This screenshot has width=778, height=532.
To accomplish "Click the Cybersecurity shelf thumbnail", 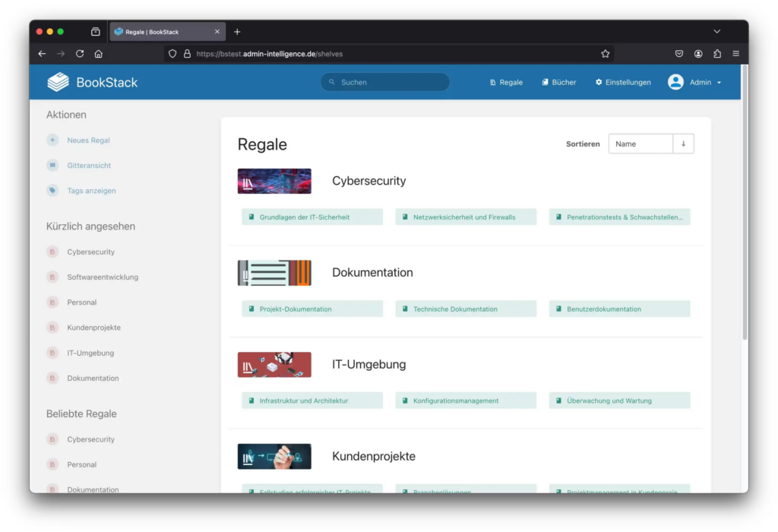I will click(x=274, y=181).
